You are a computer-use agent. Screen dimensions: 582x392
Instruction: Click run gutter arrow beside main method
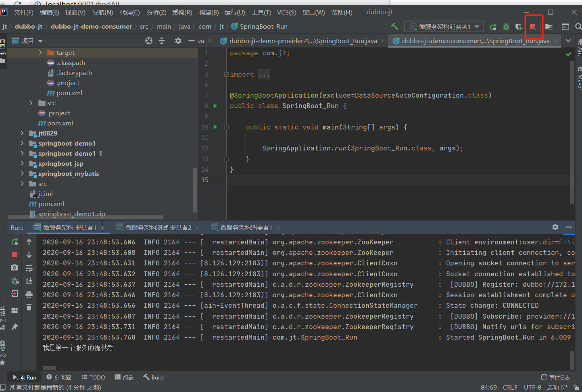coord(215,127)
